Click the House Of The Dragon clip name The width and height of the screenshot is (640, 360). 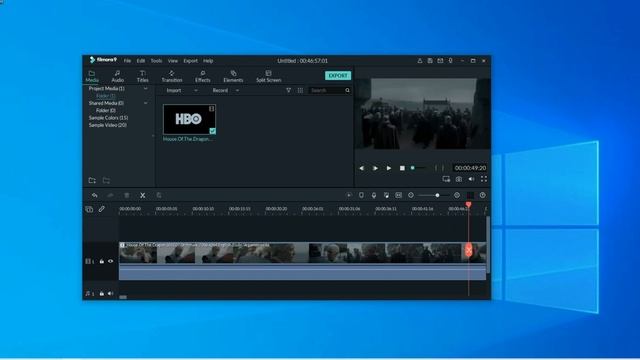click(x=187, y=139)
